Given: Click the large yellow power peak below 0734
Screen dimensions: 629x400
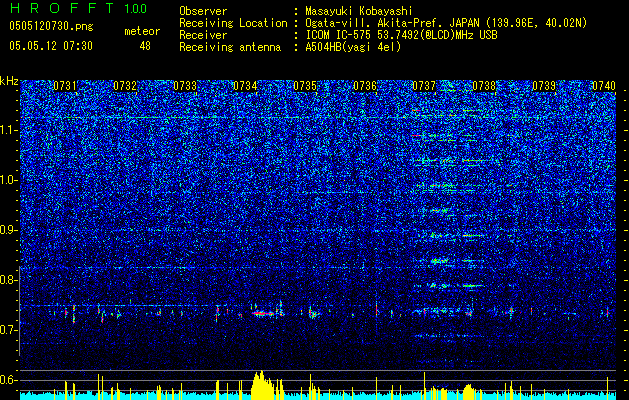Looking at the screenshot, I should tap(262, 385).
